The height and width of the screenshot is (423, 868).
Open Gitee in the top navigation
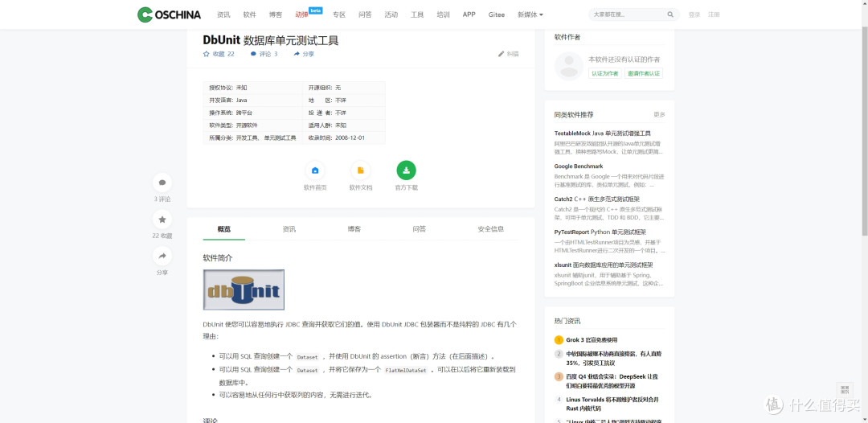497,15
